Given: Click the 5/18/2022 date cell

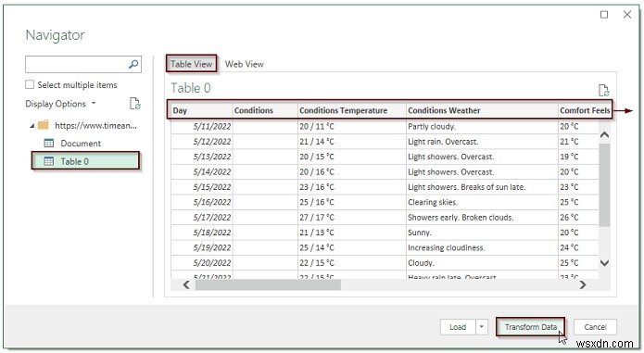Looking at the screenshot, I should 202,233.
